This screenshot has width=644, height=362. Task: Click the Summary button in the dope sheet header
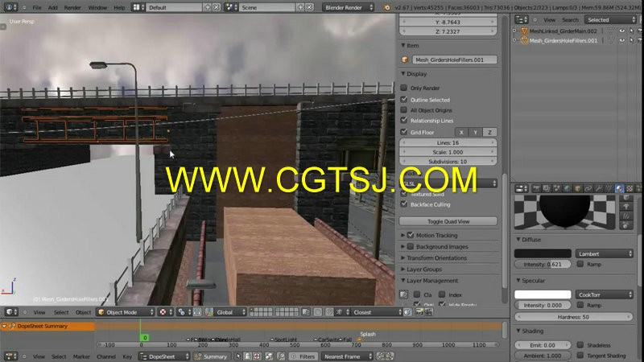click(211, 356)
